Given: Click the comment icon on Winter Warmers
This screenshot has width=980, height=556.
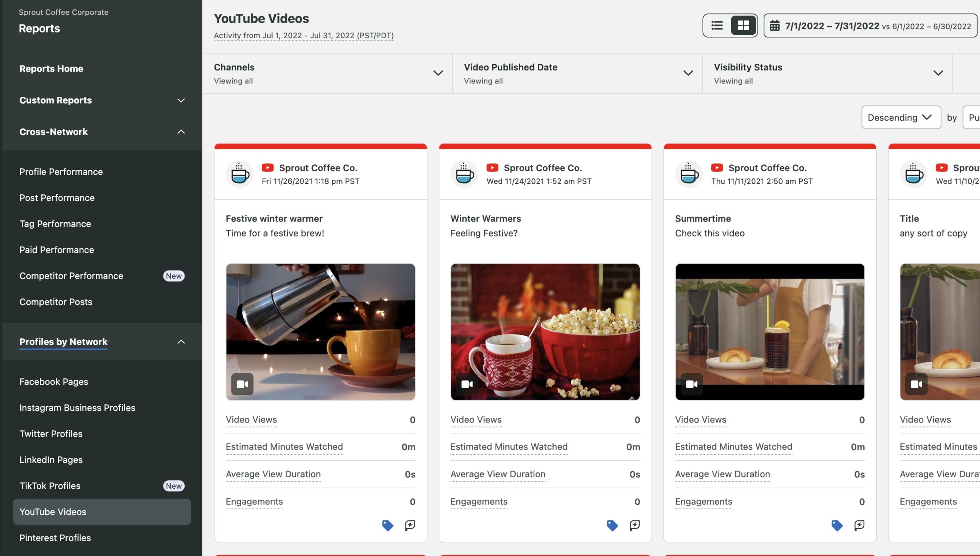Looking at the screenshot, I should click(x=635, y=524).
